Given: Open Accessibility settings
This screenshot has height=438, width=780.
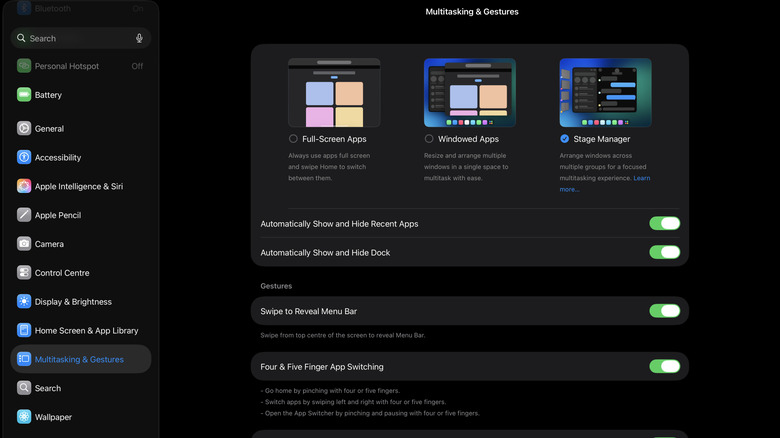Looking at the screenshot, I should click(81, 157).
